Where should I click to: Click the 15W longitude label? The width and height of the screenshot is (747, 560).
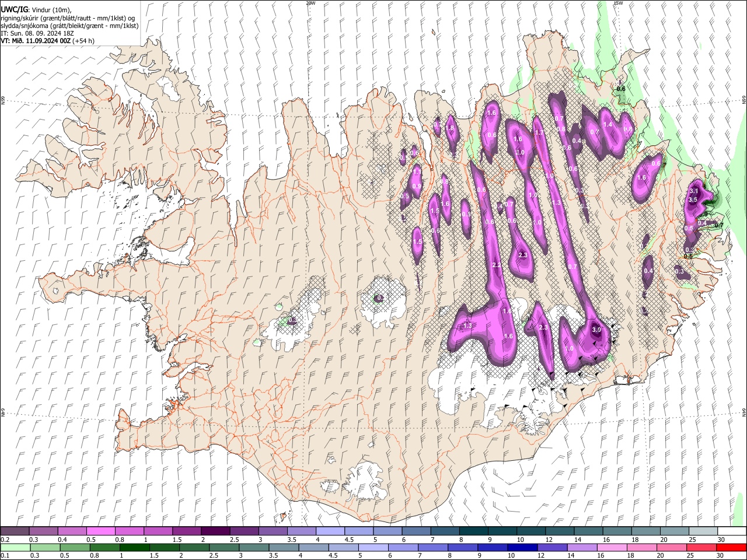(618, 3)
